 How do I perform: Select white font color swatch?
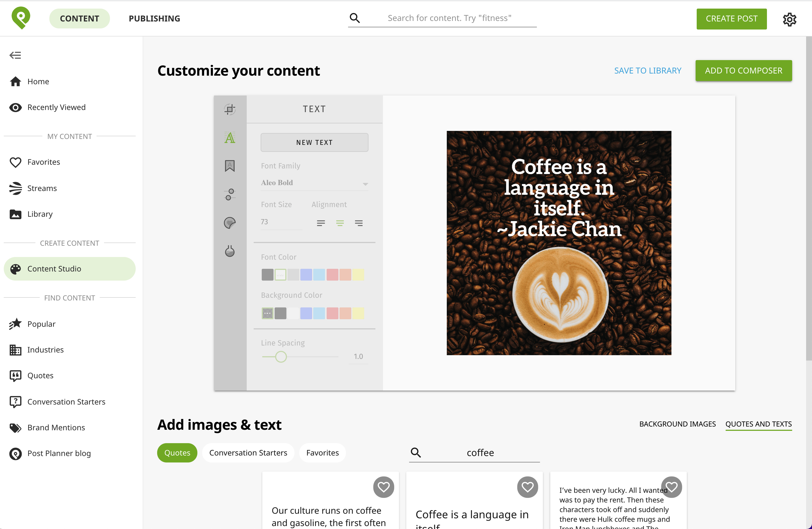pos(281,274)
